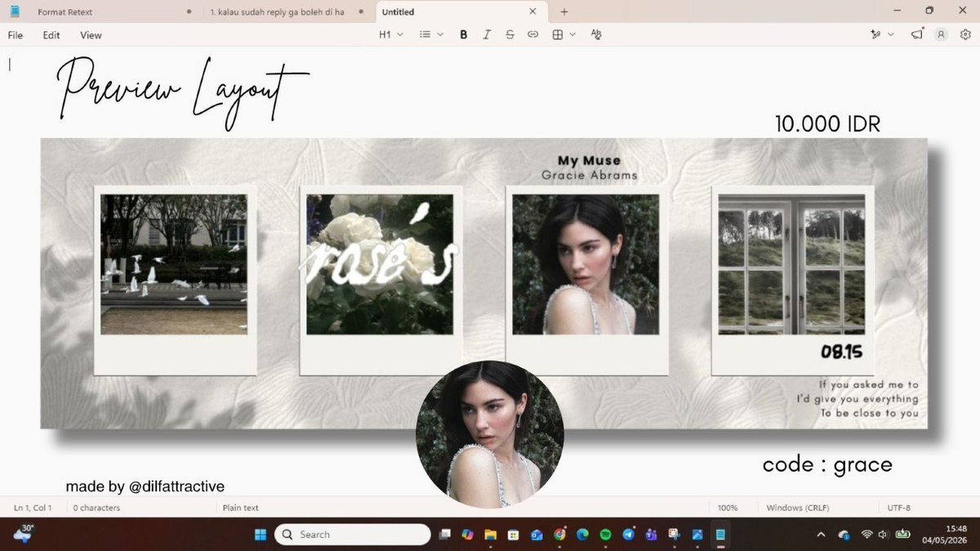Open File Explorer from the taskbar
Viewport: 980px width, 551px height.
[x=490, y=535]
